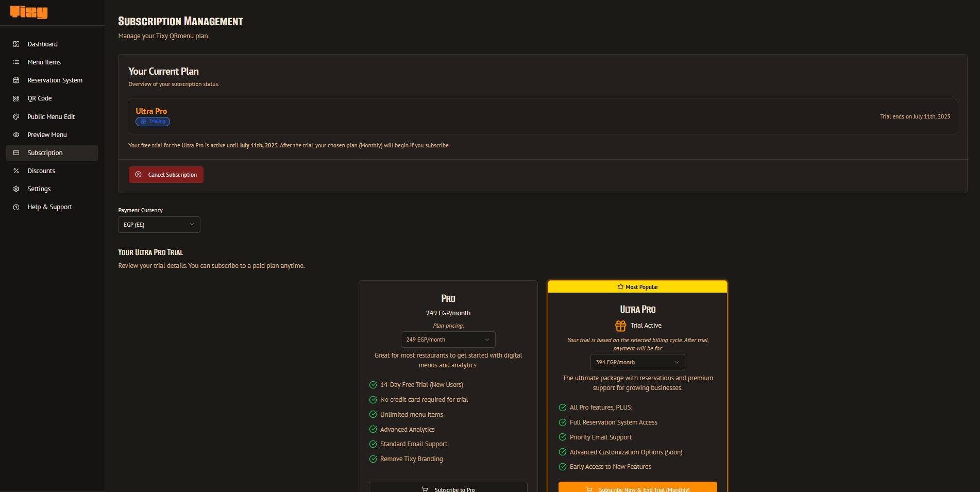Open Settings from the sidebar
The image size is (980, 492).
(x=52, y=189)
